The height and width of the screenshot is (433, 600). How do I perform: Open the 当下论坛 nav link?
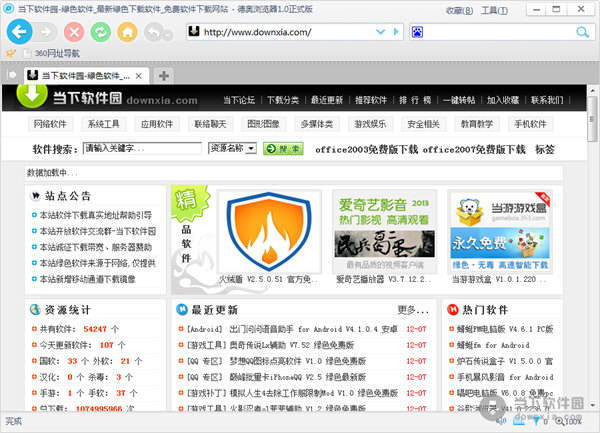click(x=239, y=100)
